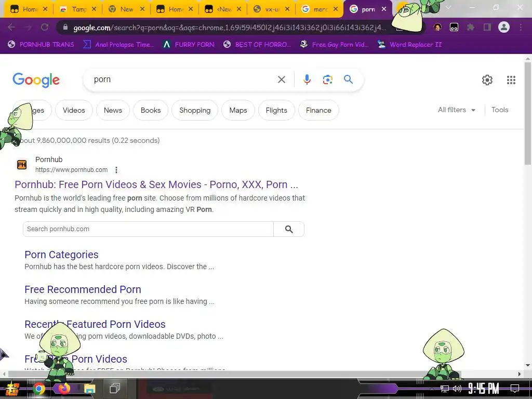Click the Chrome address bar URL

(230, 28)
